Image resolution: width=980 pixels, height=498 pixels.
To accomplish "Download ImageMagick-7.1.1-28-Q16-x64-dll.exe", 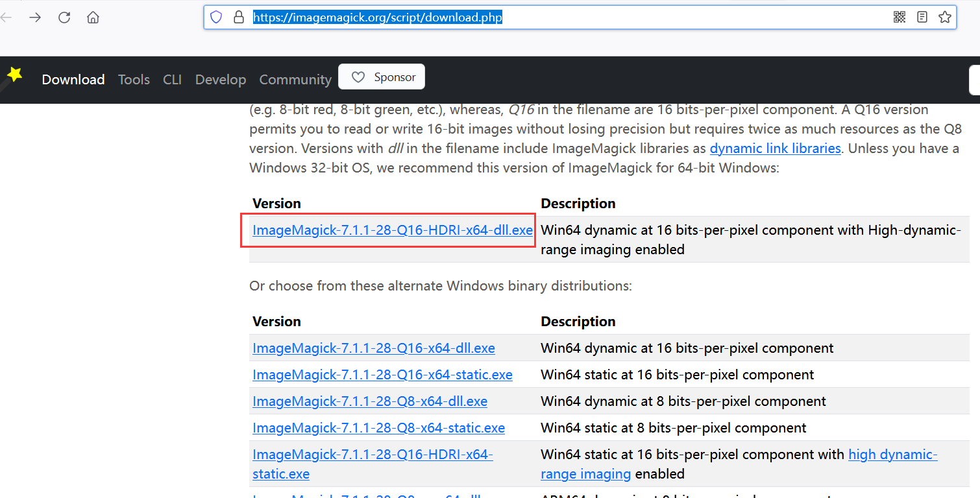I will tap(374, 348).
